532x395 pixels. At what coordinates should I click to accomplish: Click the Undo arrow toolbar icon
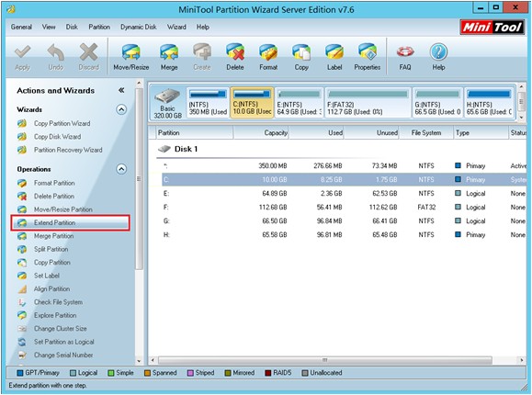[56, 52]
